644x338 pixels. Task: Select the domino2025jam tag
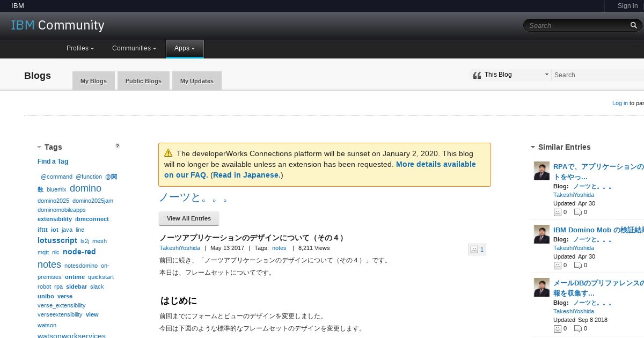click(x=93, y=201)
